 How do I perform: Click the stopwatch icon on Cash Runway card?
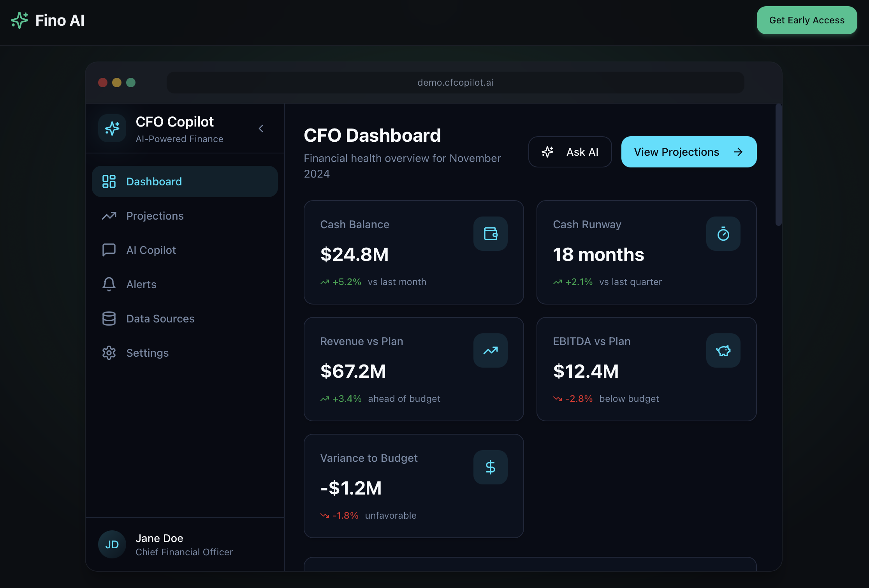pos(723,234)
